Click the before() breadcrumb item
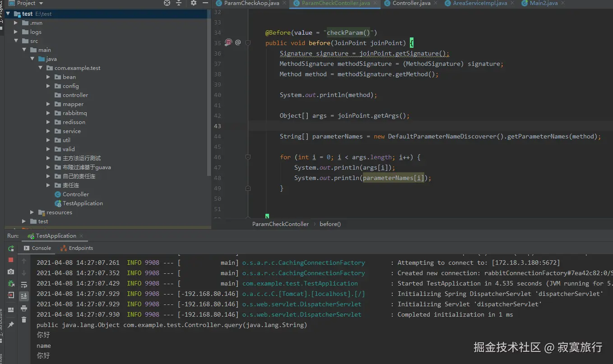The width and height of the screenshot is (613, 364). tap(330, 224)
